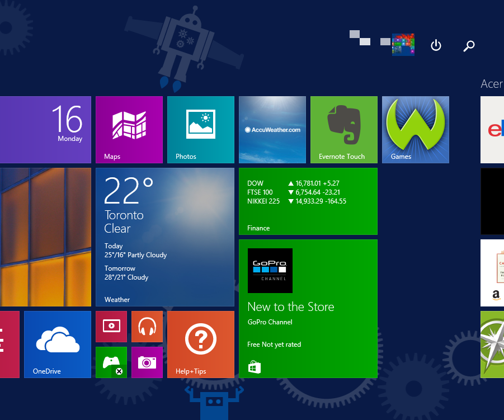This screenshot has width=504, height=420.
Task: Open the Music headphones tile
Action: tap(147, 327)
